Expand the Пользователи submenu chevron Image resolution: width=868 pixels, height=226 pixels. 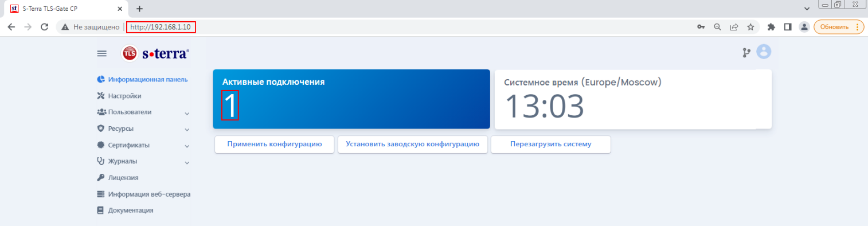click(187, 113)
